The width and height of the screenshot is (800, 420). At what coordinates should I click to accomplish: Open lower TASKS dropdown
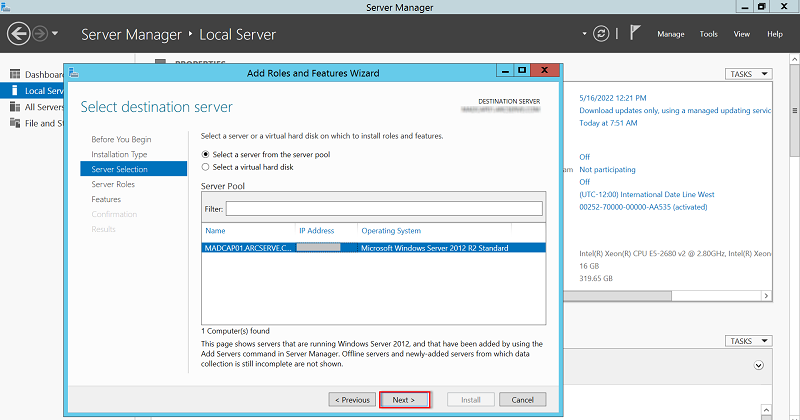pos(748,341)
